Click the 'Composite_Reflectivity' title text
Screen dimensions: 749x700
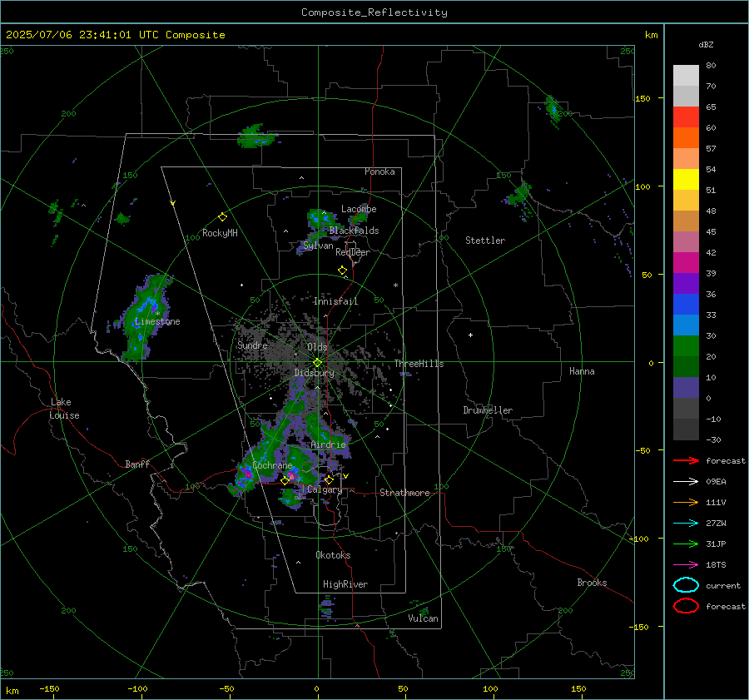(x=374, y=12)
